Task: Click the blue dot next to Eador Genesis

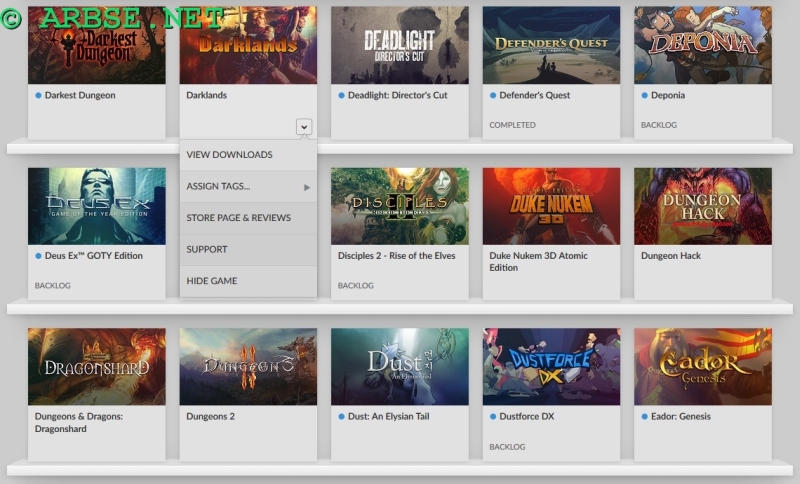Action: [x=644, y=417]
